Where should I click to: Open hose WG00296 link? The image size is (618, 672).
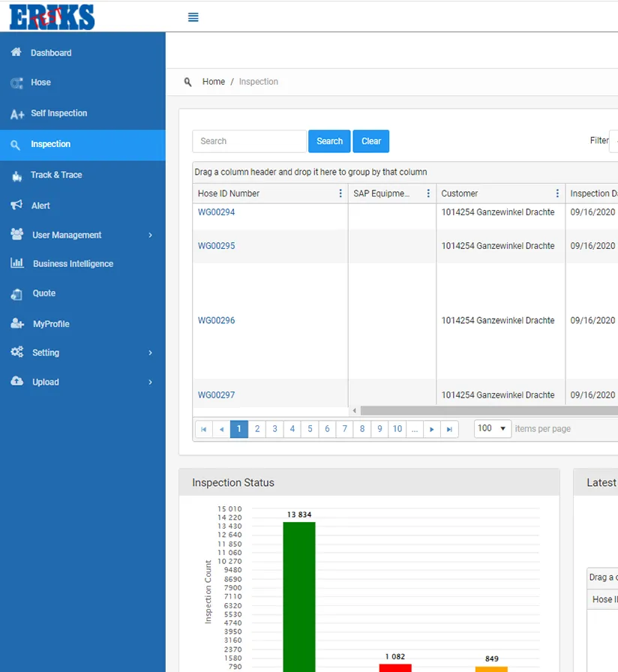coord(216,320)
